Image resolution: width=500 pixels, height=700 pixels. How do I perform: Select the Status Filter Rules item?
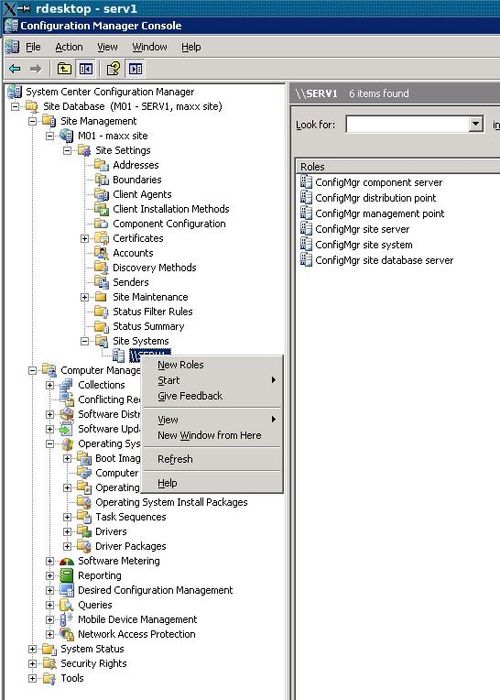[153, 312]
